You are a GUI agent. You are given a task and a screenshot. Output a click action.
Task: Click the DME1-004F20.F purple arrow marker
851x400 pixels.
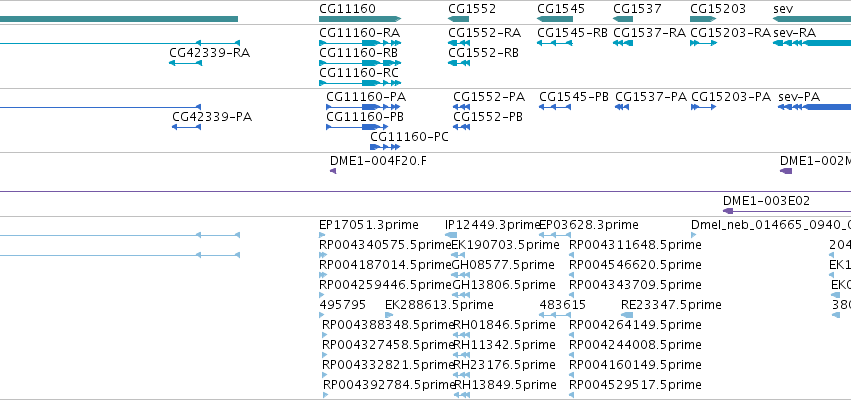pyautogui.click(x=333, y=171)
